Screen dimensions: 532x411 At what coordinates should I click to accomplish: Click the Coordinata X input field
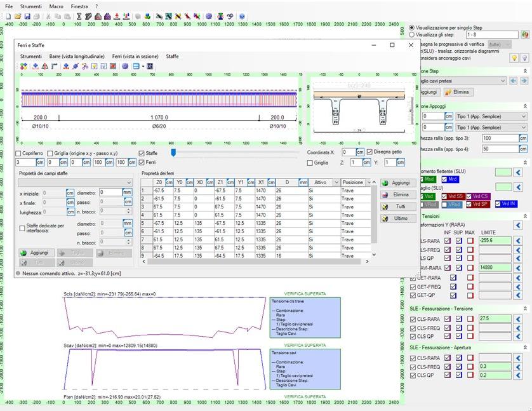pos(348,152)
